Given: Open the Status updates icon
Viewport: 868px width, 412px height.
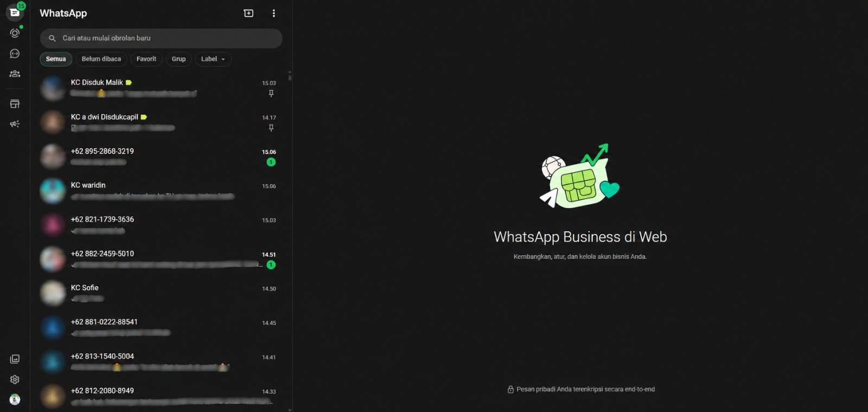Looking at the screenshot, I should (15, 33).
